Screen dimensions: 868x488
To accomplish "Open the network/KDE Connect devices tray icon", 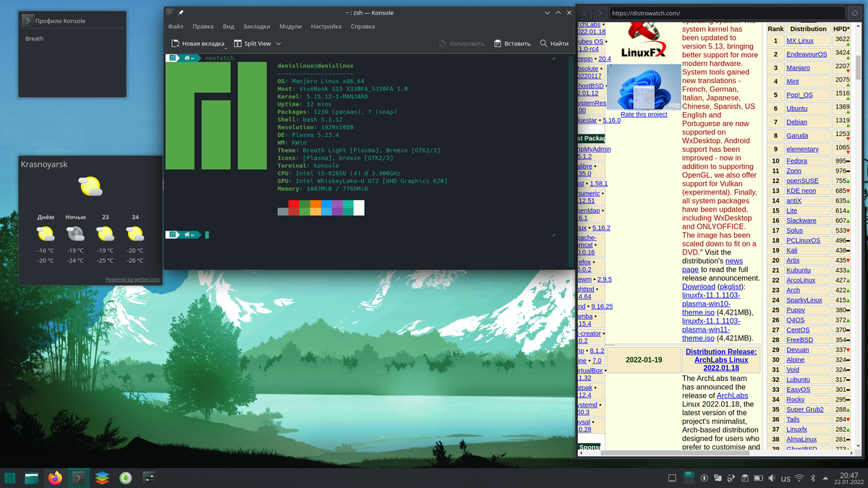I will tap(718, 478).
